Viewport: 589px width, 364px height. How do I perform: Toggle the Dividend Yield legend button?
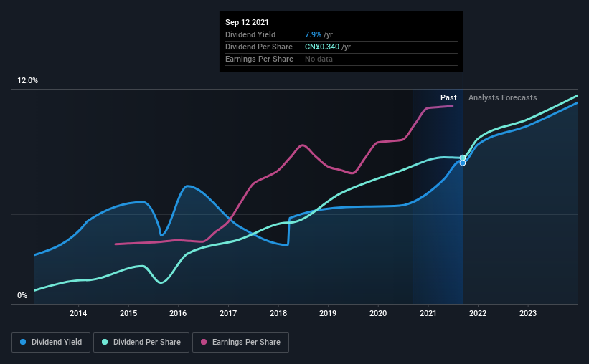point(51,343)
